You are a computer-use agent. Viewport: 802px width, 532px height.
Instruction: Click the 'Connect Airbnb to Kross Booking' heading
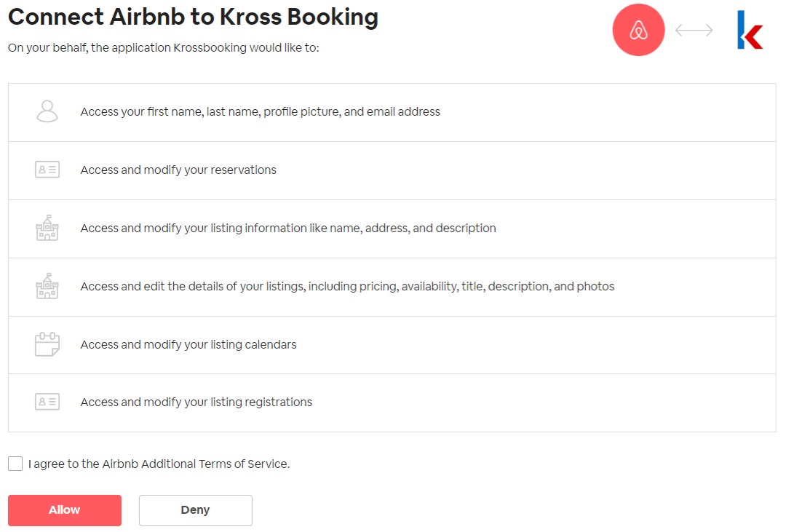tap(193, 17)
